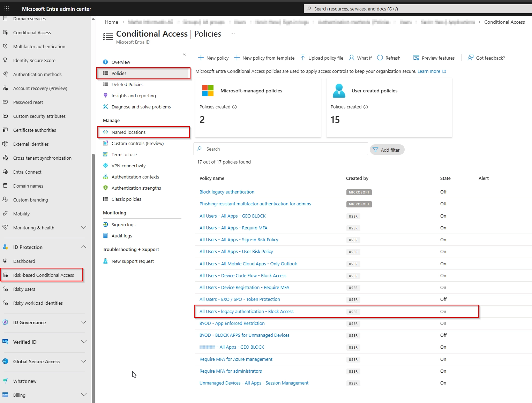Viewport: 532px width, 403px height.
Task: Select Deleted Policies in the menu
Action: (127, 84)
